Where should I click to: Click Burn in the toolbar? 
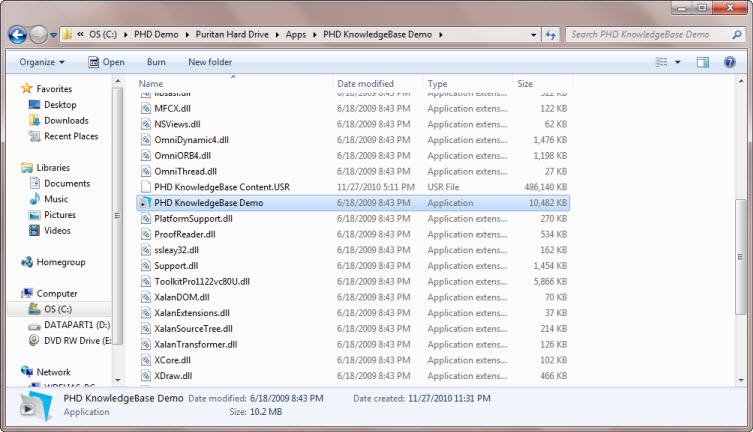pyautogui.click(x=156, y=62)
